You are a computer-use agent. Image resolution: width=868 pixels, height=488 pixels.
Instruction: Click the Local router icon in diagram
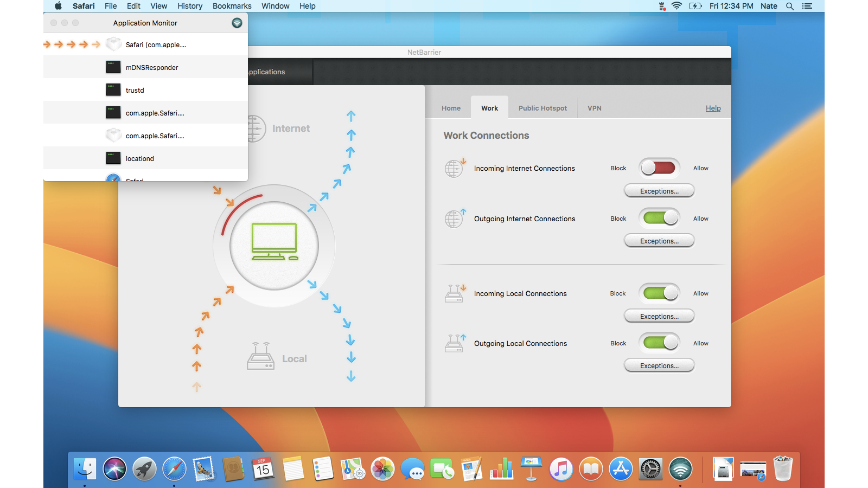[260, 356]
